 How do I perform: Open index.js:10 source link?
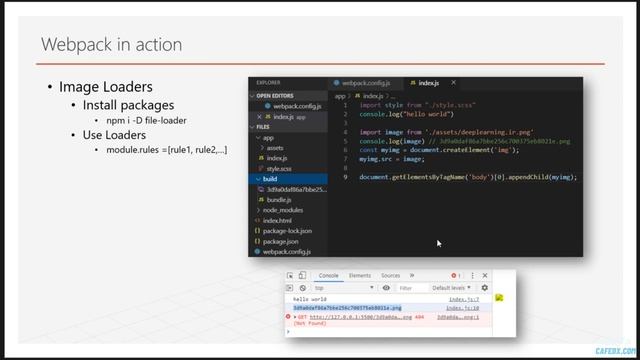(462, 308)
